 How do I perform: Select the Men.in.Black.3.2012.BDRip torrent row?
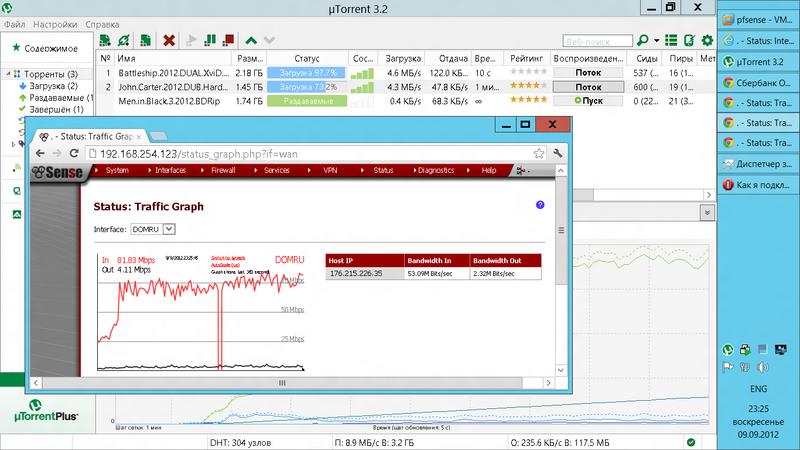tap(404, 101)
